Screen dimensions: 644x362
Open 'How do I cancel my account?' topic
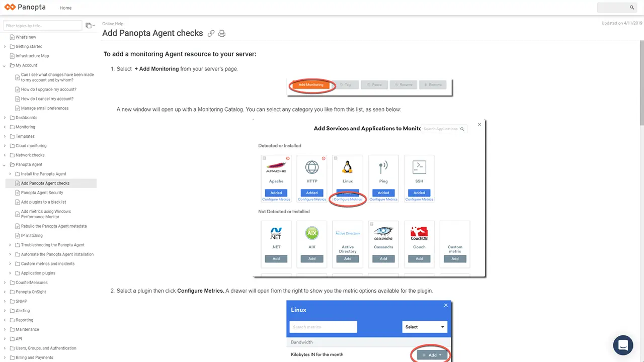pos(47,99)
